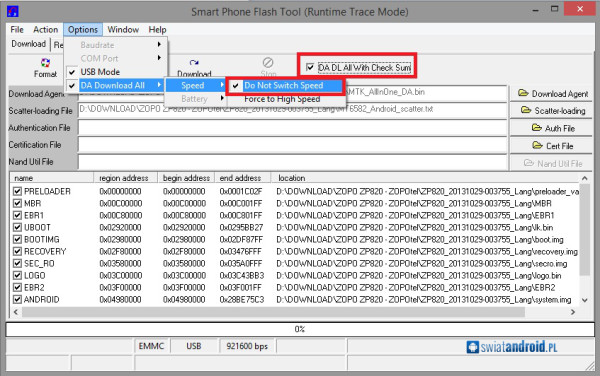Open the Scatter-loading file browser button
600x376 pixels.
(x=552, y=111)
